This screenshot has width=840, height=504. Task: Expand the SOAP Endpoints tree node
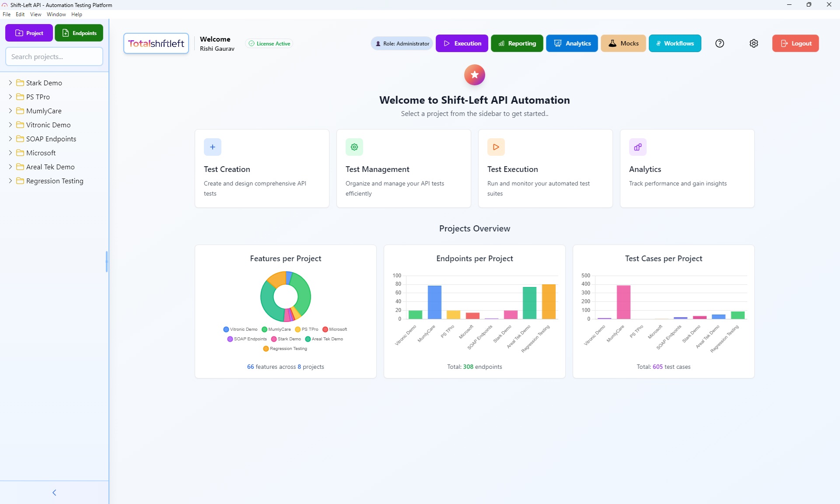click(x=10, y=139)
